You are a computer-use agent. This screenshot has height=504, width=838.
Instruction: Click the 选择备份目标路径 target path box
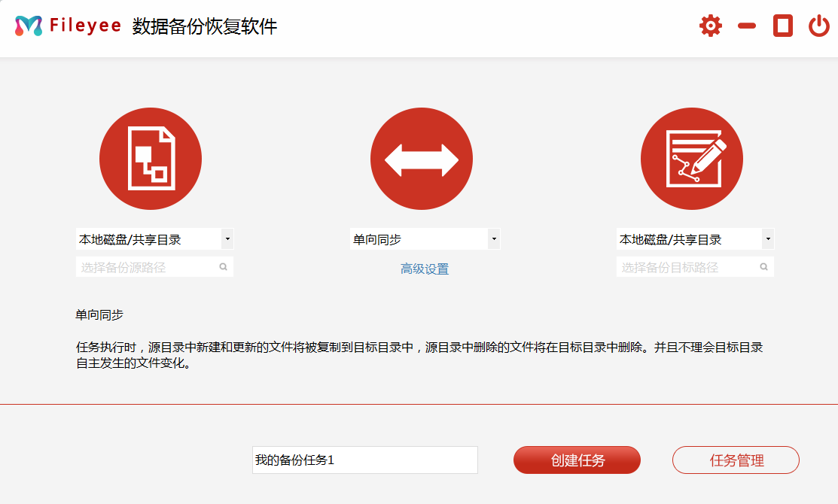685,266
